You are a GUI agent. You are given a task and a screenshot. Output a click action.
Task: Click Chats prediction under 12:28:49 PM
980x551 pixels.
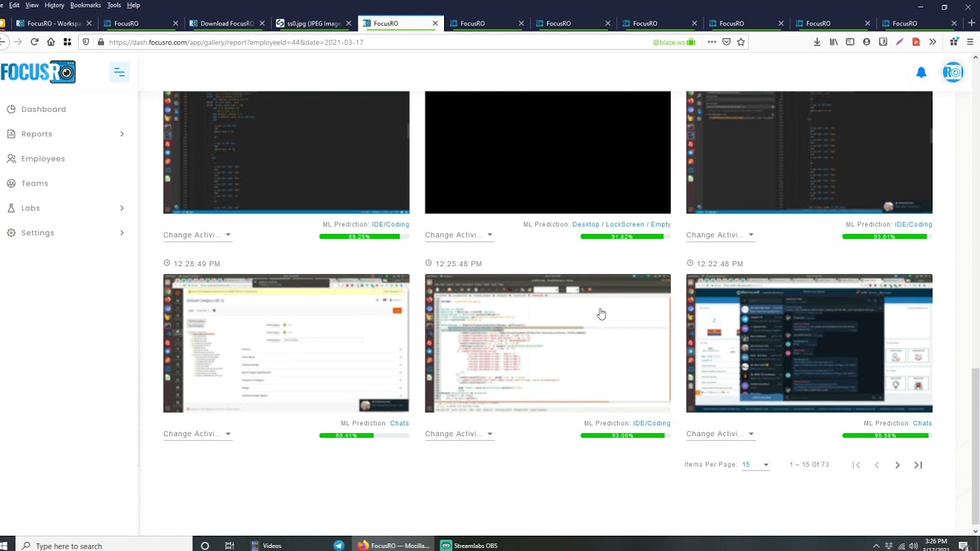pyautogui.click(x=399, y=423)
